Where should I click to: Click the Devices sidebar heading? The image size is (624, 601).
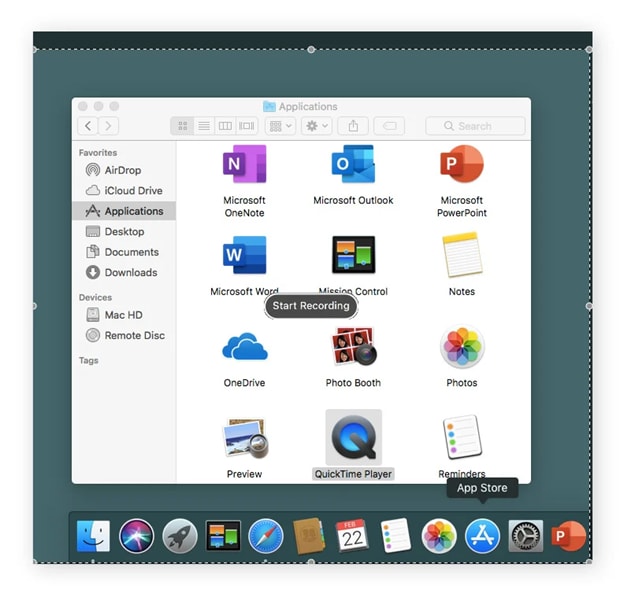[96, 297]
